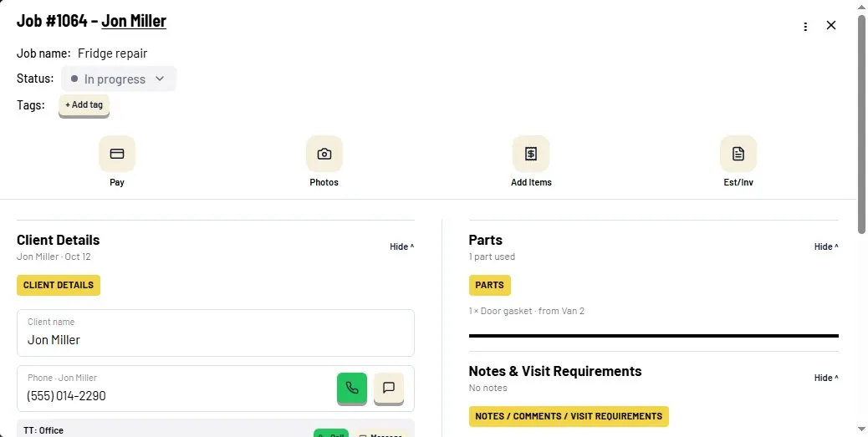Click the Fridge repair job name
This screenshot has height=437, width=868.
[x=112, y=53]
